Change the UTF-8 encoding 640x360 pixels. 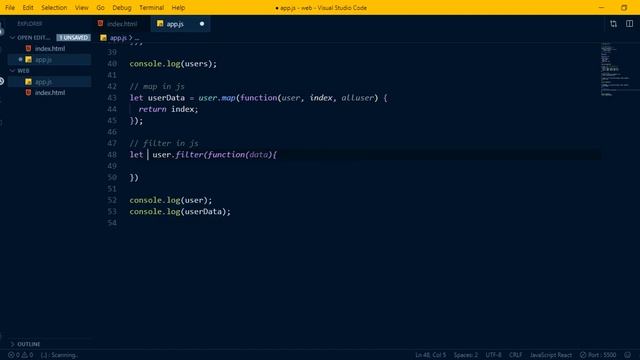coord(493,355)
